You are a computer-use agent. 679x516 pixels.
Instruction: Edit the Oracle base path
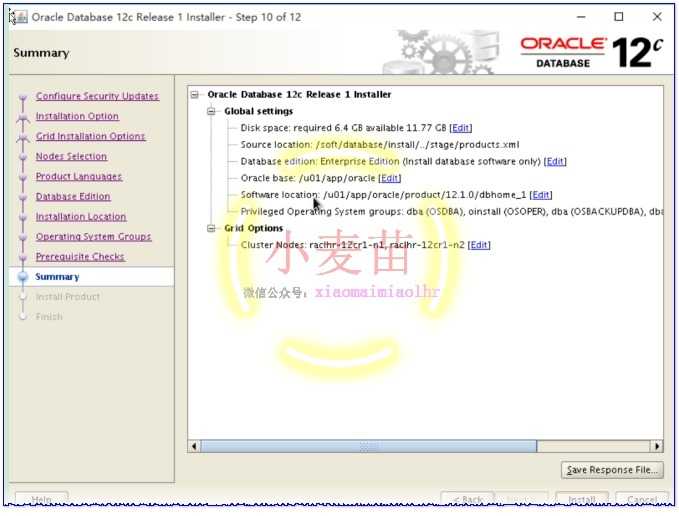389,178
